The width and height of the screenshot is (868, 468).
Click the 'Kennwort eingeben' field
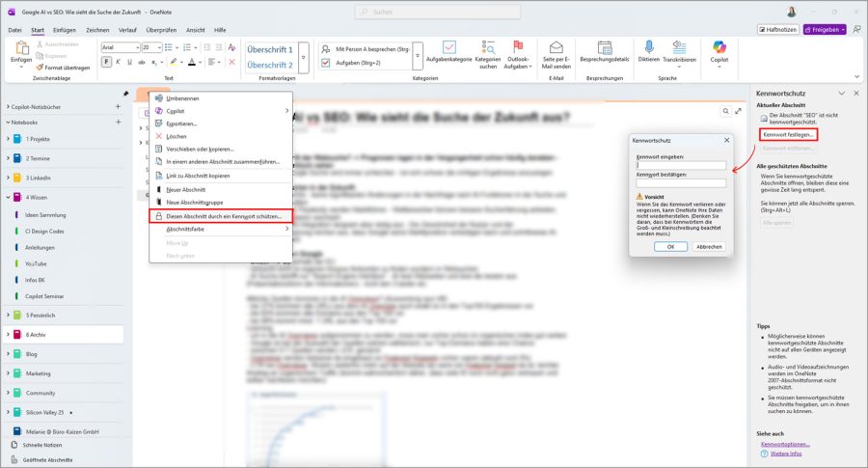[681, 165]
